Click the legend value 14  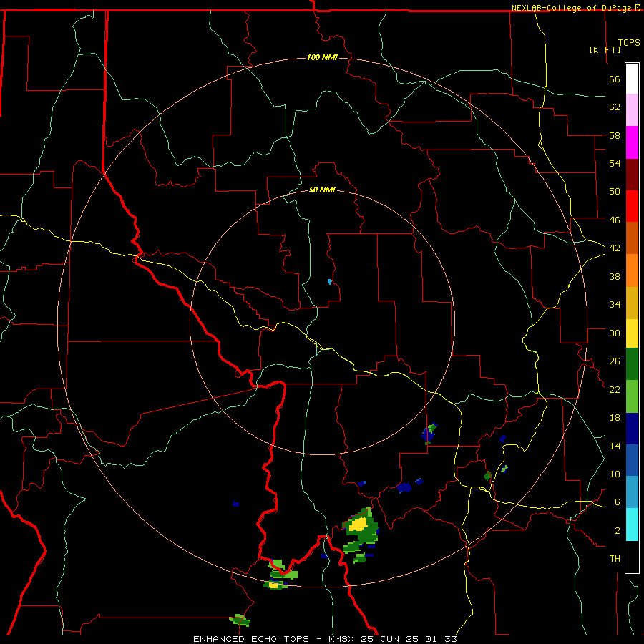pos(615,446)
